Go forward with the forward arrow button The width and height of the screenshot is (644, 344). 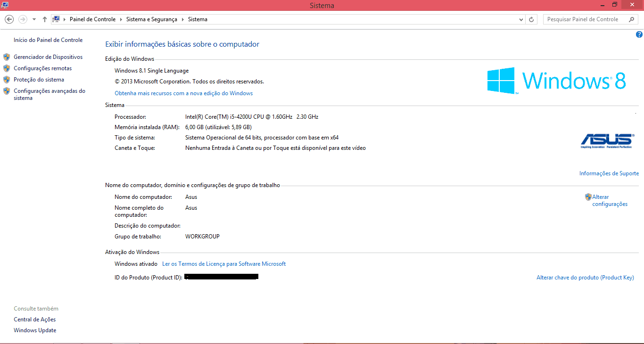point(23,19)
